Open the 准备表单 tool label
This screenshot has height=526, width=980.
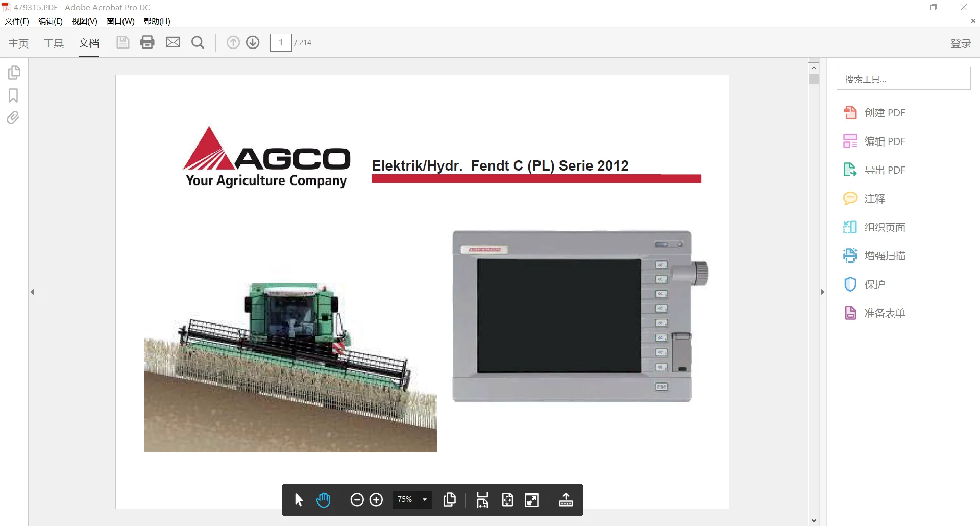[885, 313]
